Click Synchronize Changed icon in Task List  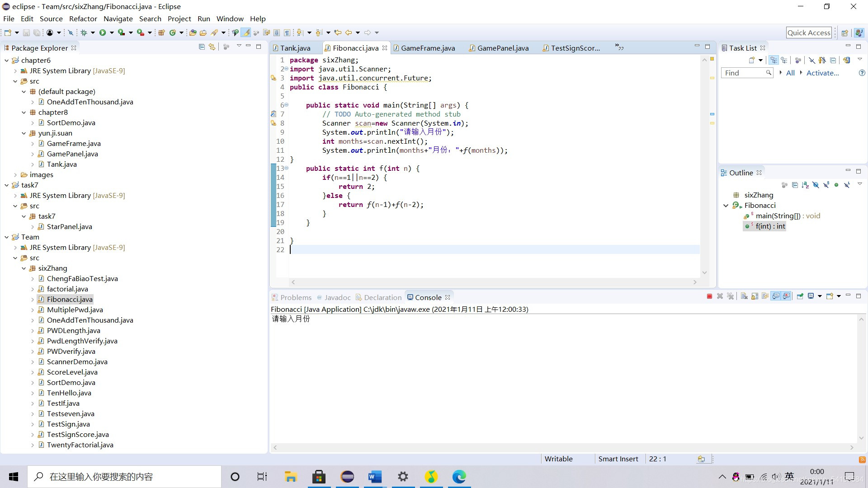pos(847,60)
